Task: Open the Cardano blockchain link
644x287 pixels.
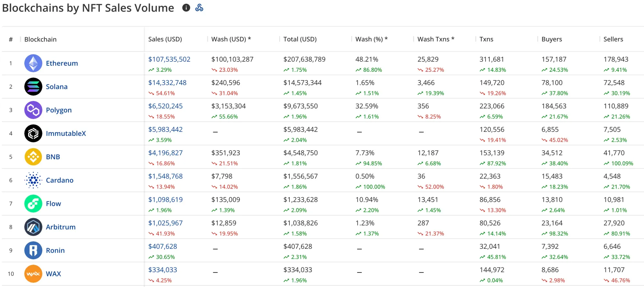Action: pyautogui.click(x=60, y=180)
